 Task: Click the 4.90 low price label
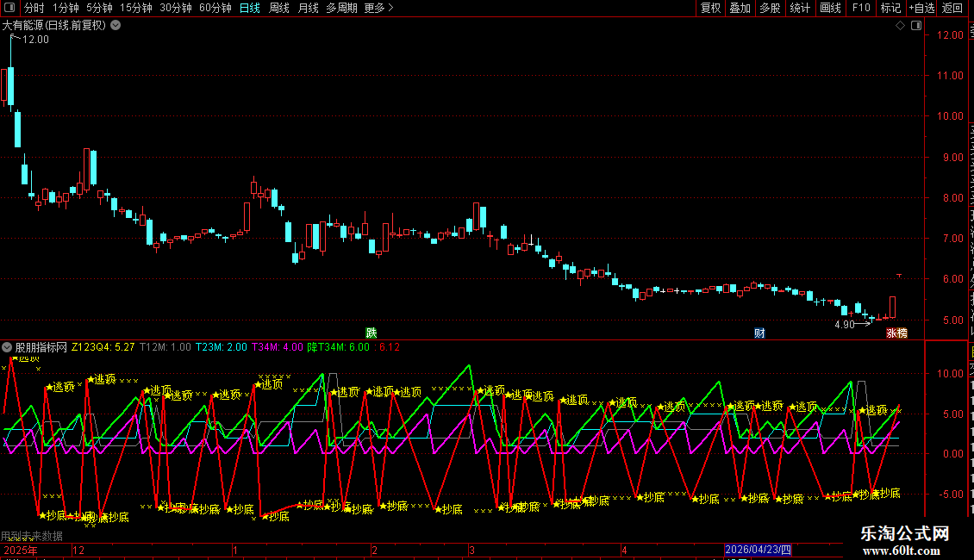pos(844,324)
